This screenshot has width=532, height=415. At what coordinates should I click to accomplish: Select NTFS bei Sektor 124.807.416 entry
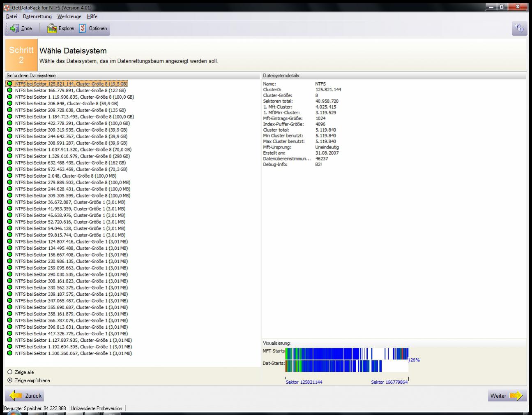tap(67, 242)
